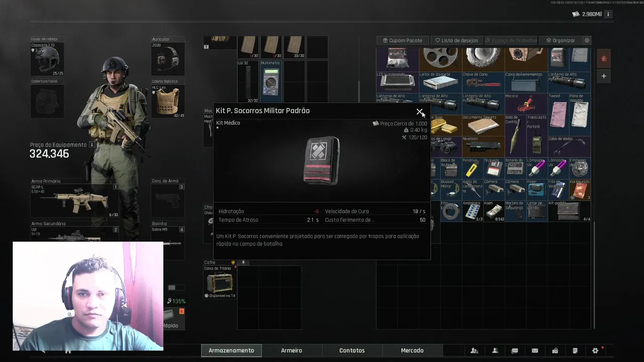Screen dimensions: 644x362
Task: Switch to the Armeiro tab
Action: [292, 350]
